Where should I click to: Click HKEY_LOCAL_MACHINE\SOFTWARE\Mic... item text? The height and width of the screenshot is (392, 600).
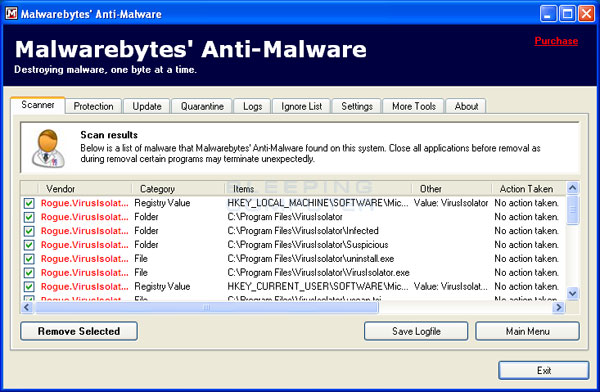coord(318,203)
